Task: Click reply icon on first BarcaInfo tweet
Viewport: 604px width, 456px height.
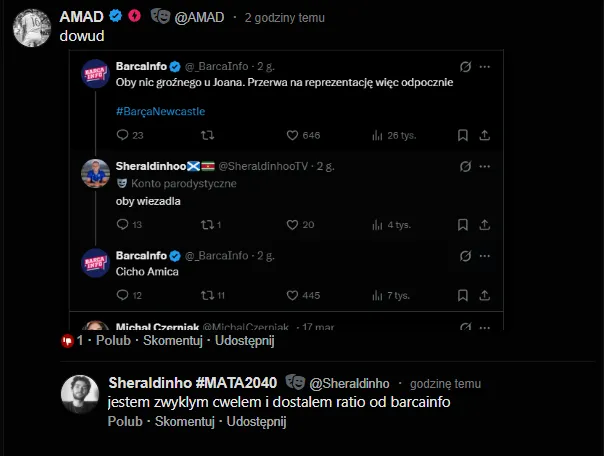Action: tap(123, 135)
